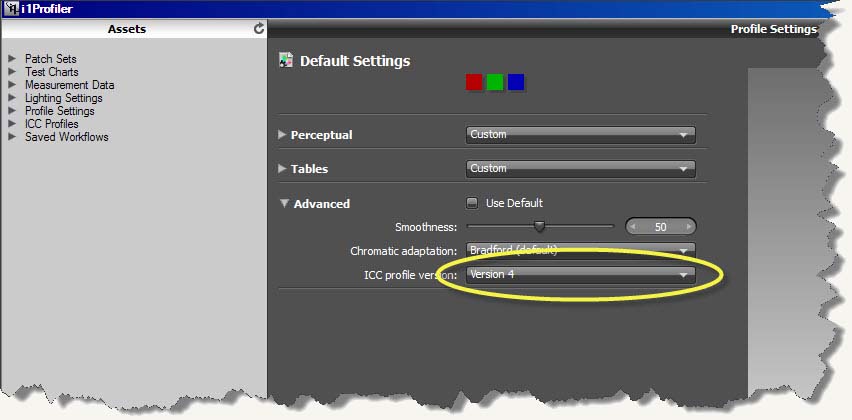Image resolution: width=852 pixels, height=420 pixels.
Task: Open the ICC profile version dropdown
Action: click(x=580, y=275)
